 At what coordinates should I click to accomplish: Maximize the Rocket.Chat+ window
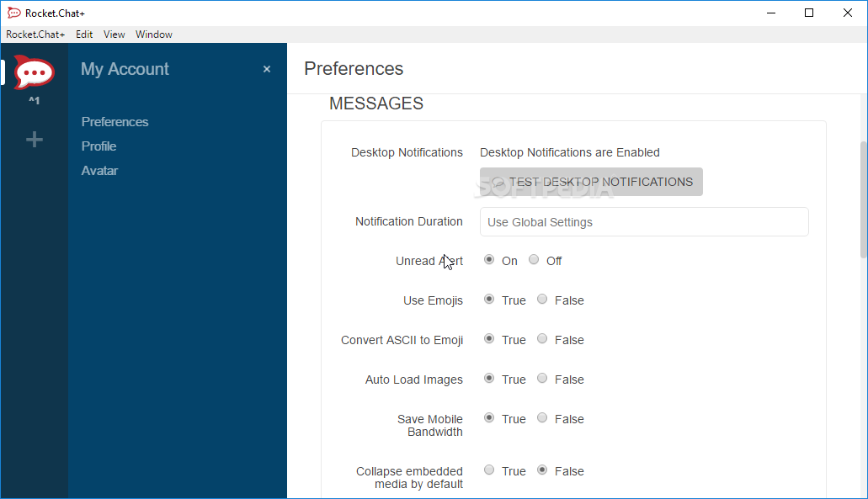pos(809,13)
